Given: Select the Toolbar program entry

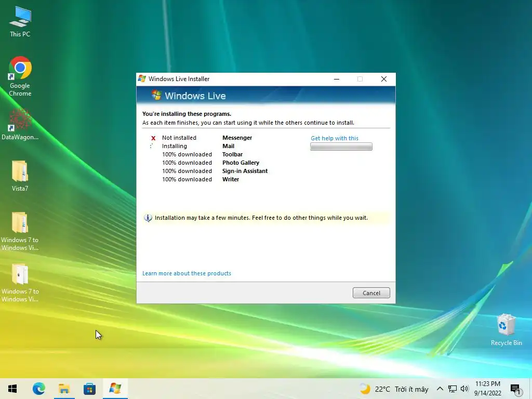Looking at the screenshot, I should click(232, 154).
